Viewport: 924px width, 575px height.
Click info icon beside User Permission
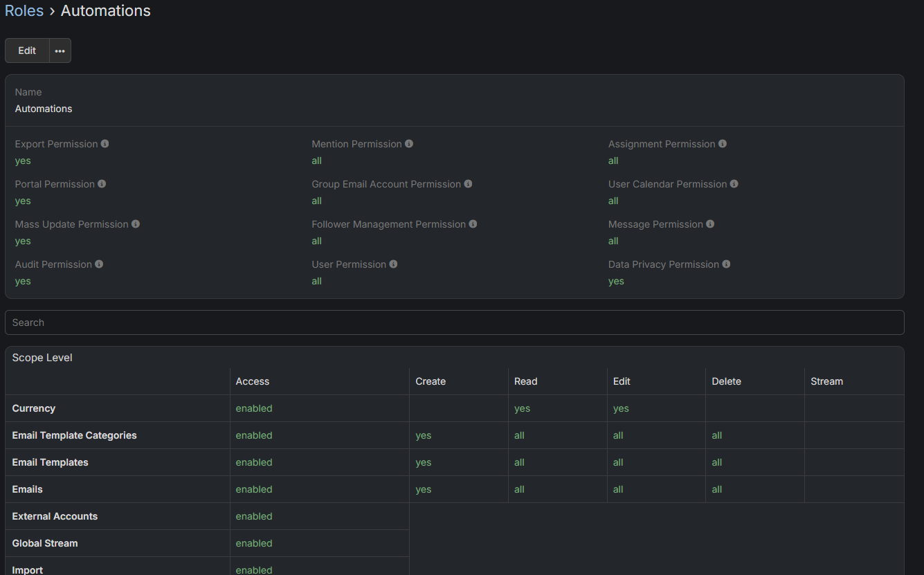(393, 264)
